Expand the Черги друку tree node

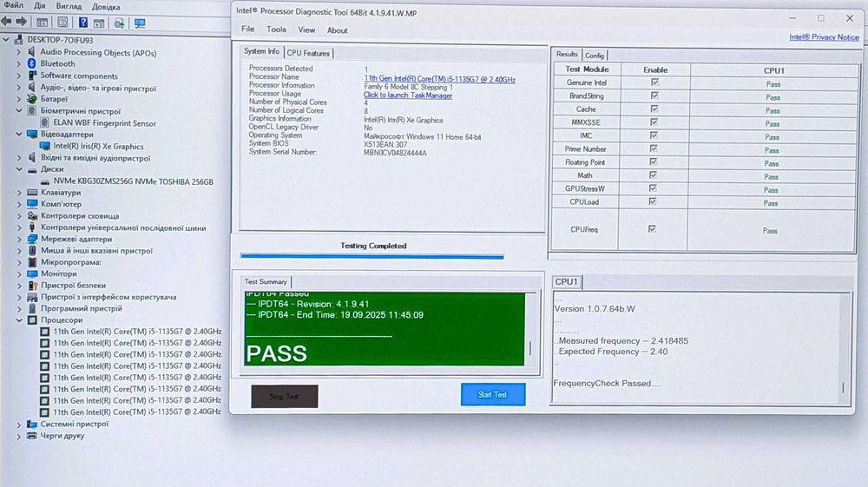coord(19,436)
